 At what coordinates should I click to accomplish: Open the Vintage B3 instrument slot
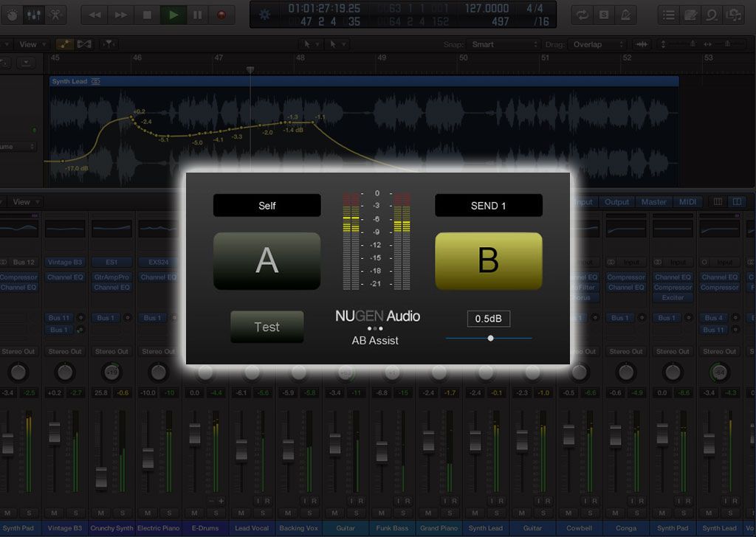65,263
